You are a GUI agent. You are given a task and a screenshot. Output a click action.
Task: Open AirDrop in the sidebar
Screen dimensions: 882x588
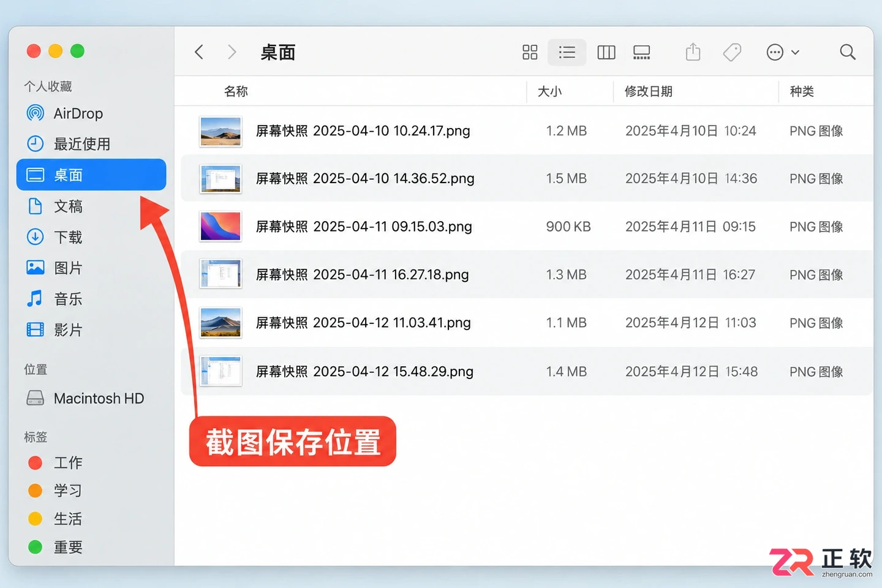[x=91, y=113]
